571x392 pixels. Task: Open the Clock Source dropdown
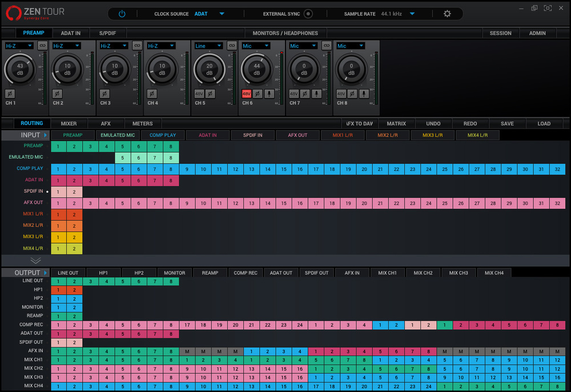coord(222,14)
